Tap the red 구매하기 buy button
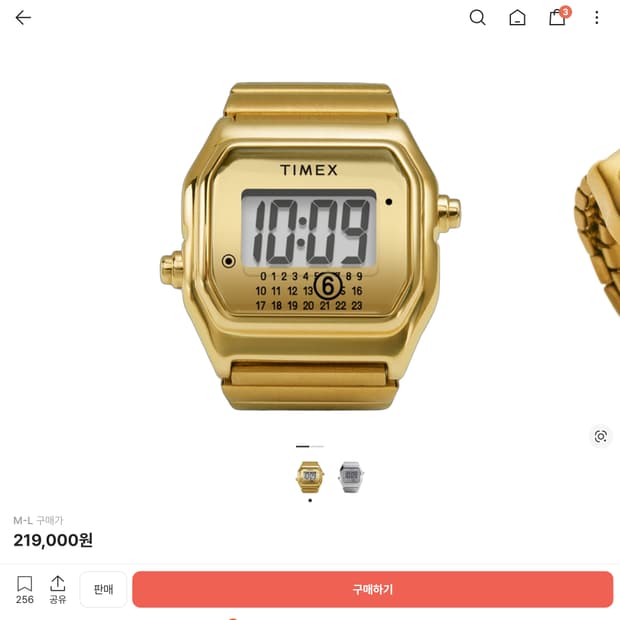This screenshot has height=620, width=620. click(372, 589)
